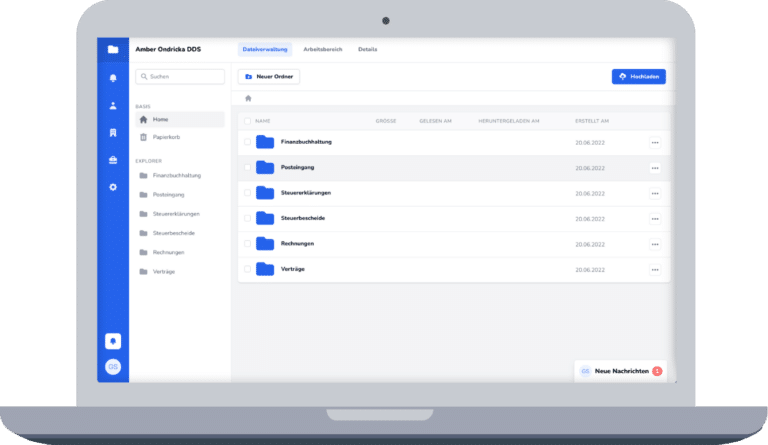Open the more-options menu for Finanzbuchhaltung
Viewport: 768px width, 445px height.
655,142
